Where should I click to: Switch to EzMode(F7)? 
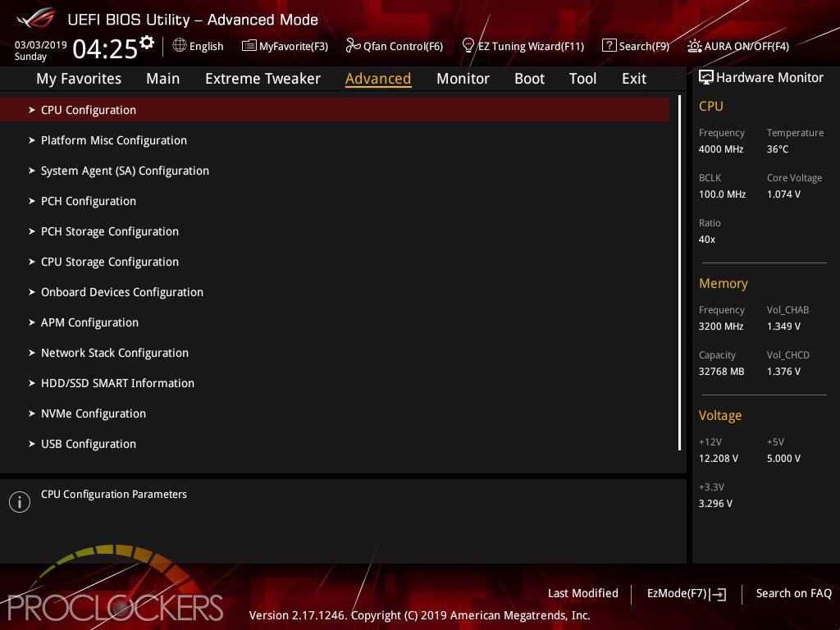point(677,594)
